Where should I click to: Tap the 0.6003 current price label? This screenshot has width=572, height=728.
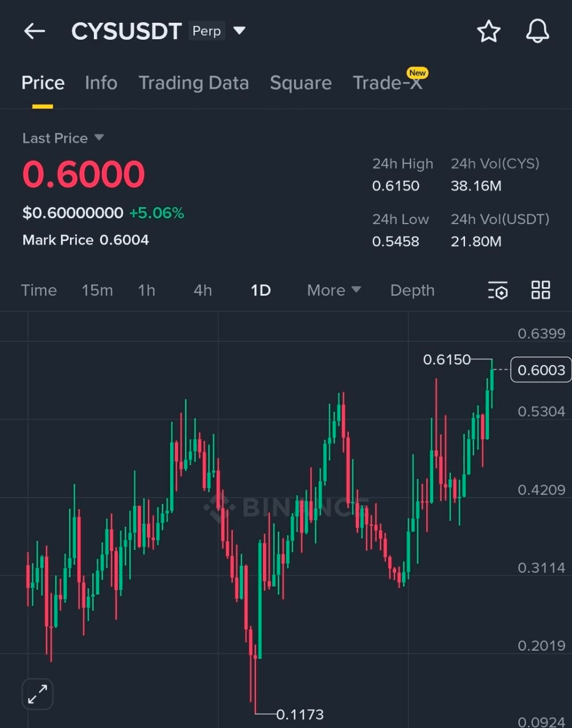coord(541,370)
